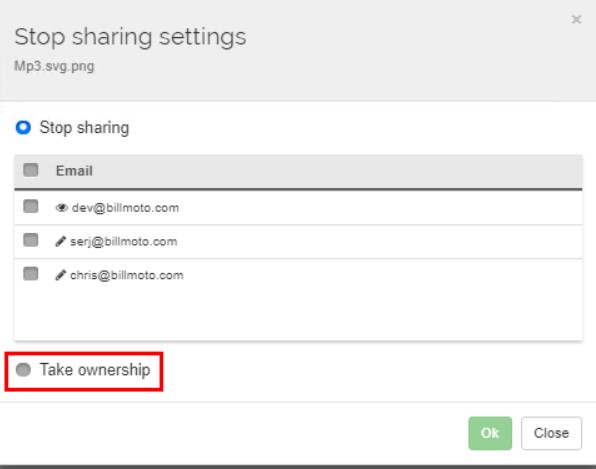Click the Mp3.svg.png file name
Viewport: 596px width, 469px height.
(x=54, y=66)
